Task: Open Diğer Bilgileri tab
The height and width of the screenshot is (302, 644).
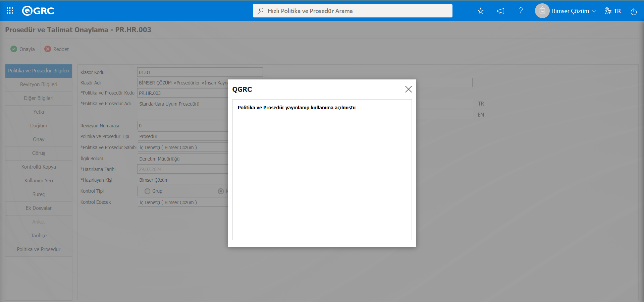Action: [x=39, y=98]
